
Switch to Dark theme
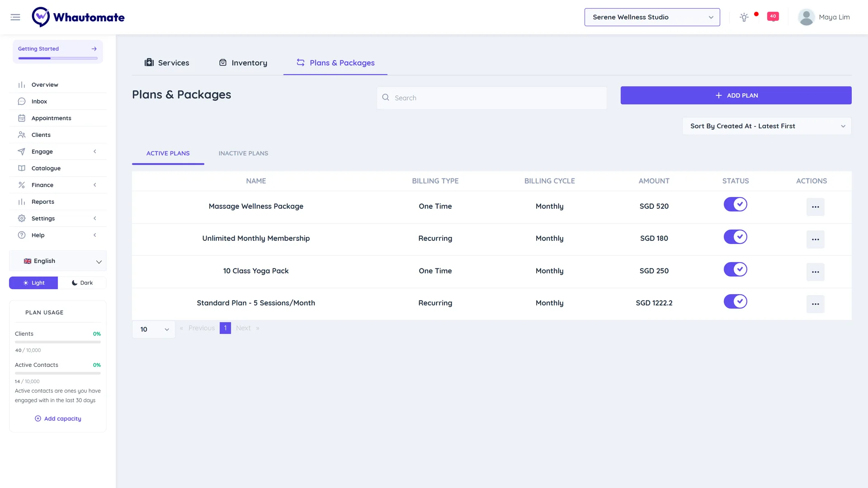click(82, 283)
